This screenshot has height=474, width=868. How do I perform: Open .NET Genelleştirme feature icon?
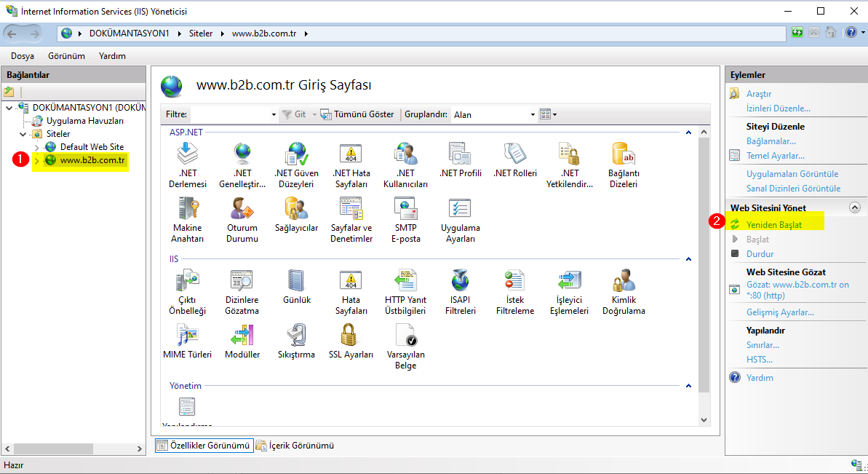point(242,165)
